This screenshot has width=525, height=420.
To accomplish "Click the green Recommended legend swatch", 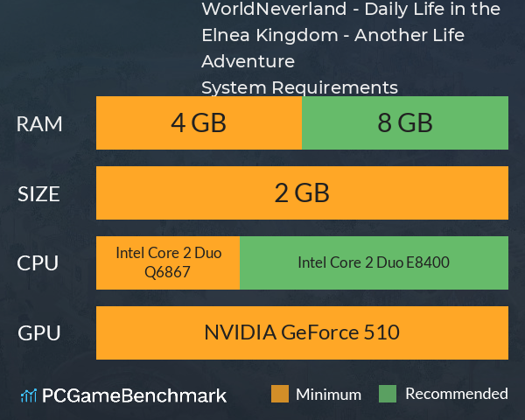I will pos(388,394).
